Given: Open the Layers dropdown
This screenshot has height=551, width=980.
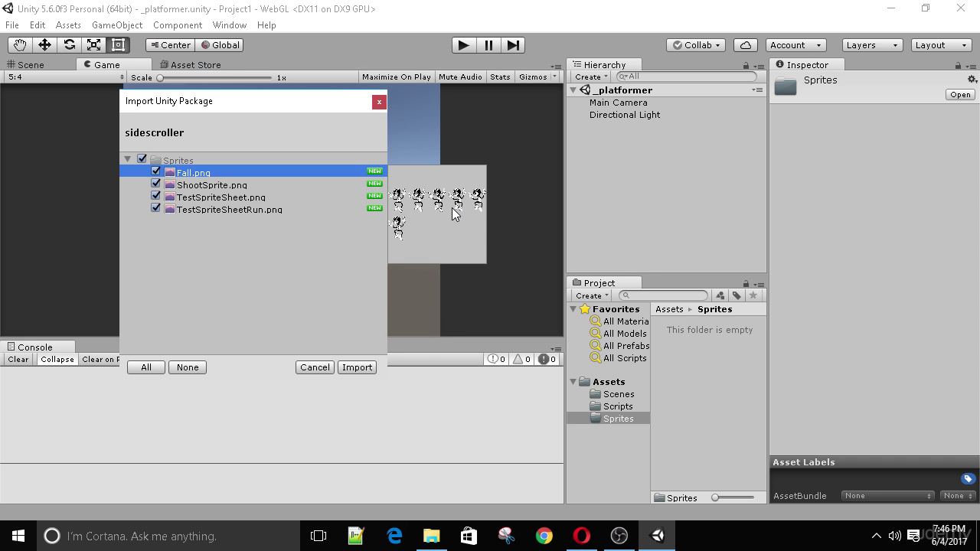Looking at the screenshot, I should coord(872,45).
